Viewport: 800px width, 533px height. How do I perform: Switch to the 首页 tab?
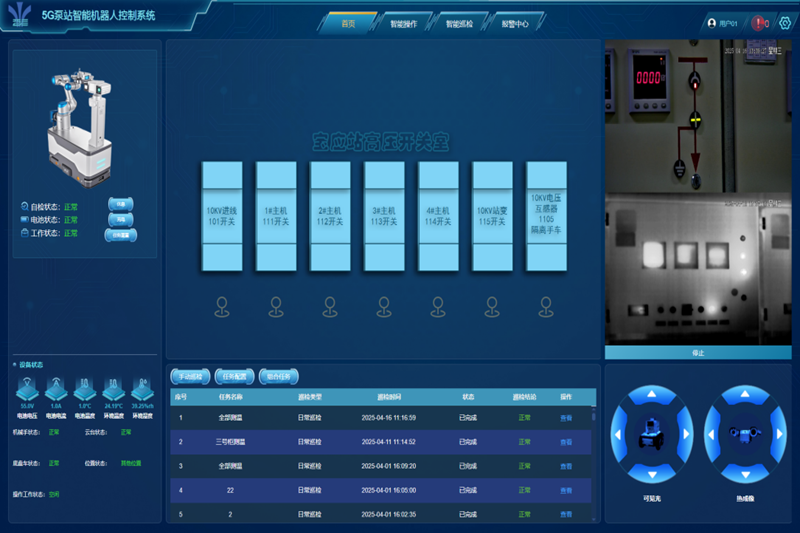pos(349,23)
